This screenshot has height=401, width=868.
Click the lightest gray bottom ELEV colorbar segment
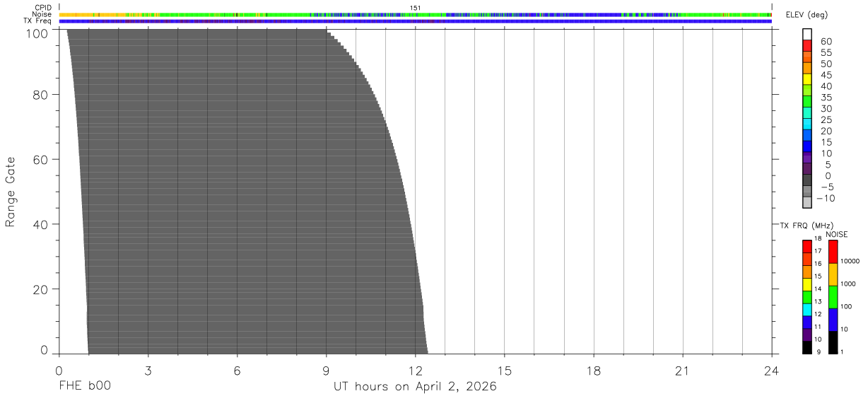coord(807,202)
